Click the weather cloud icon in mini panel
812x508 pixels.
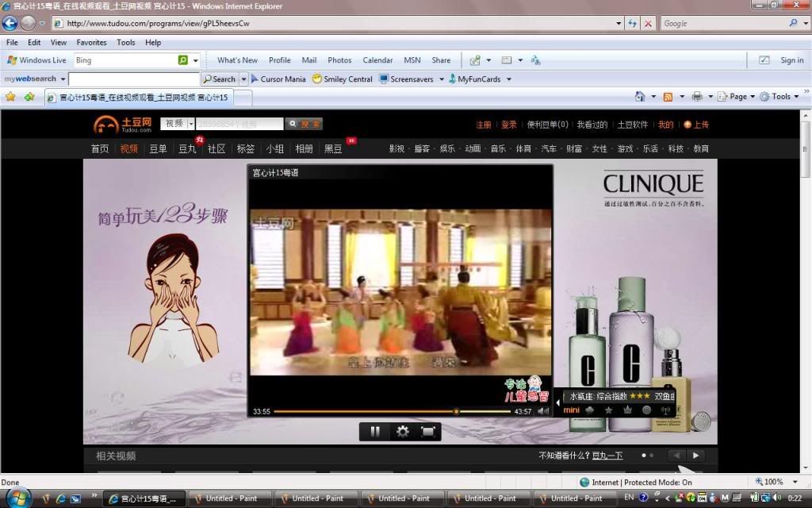589,410
